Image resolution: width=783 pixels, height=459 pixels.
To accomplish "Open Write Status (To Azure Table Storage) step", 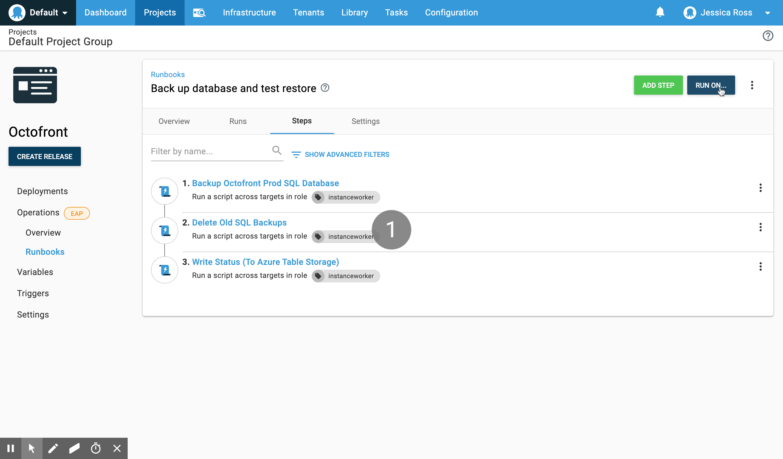I will [x=265, y=262].
